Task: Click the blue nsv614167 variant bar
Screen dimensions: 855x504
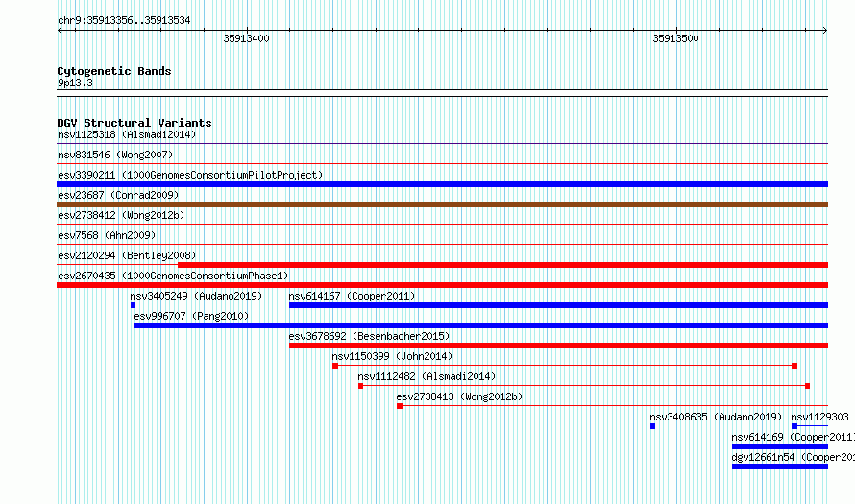Action: point(558,305)
